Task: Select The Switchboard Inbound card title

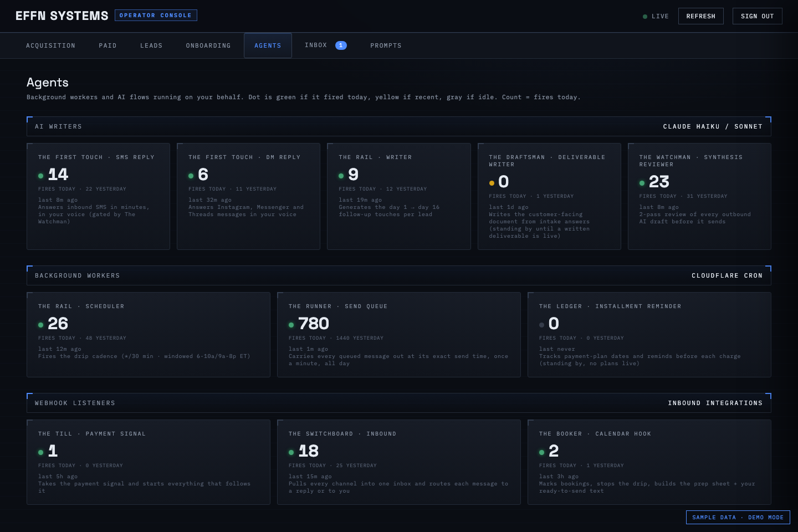Action: click(342, 434)
